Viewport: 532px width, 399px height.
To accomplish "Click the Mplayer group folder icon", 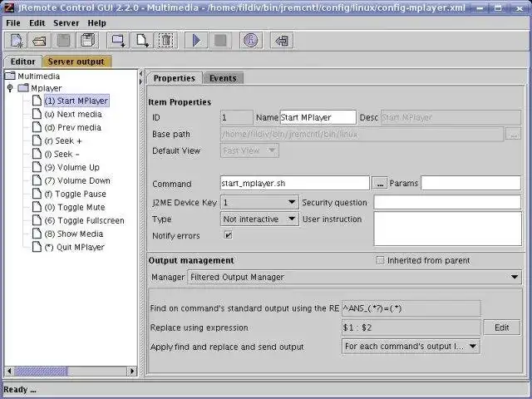I will click(x=23, y=88).
